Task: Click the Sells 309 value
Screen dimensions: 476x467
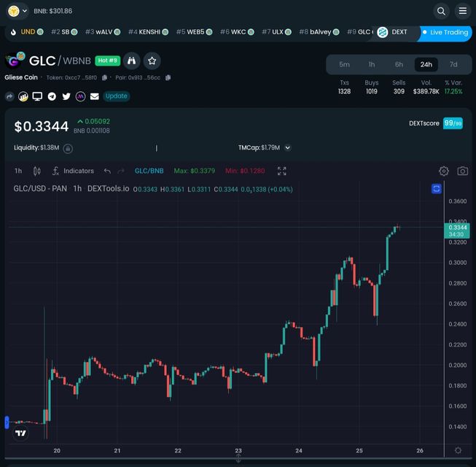Action: click(399, 91)
